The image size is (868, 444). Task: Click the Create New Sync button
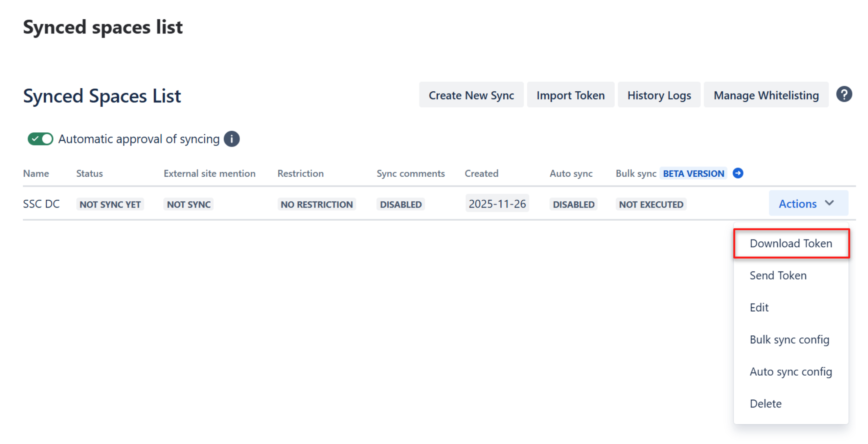[471, 95]
